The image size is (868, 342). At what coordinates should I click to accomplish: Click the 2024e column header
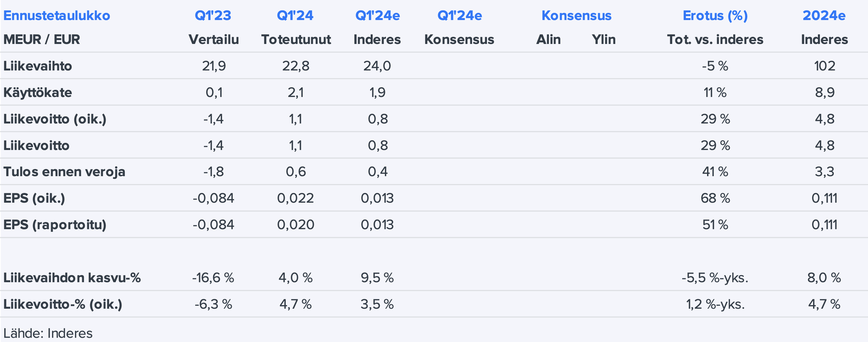coord(824,16)
